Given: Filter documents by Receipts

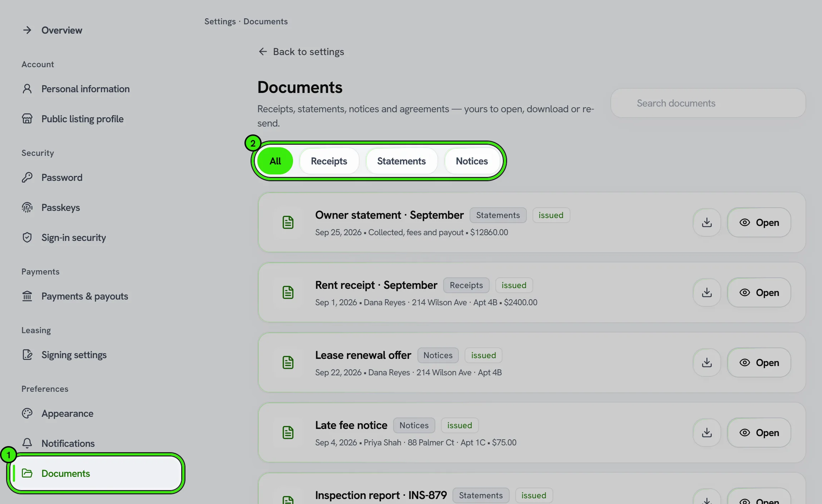Looking at the screenshot, I should [329, 161].
